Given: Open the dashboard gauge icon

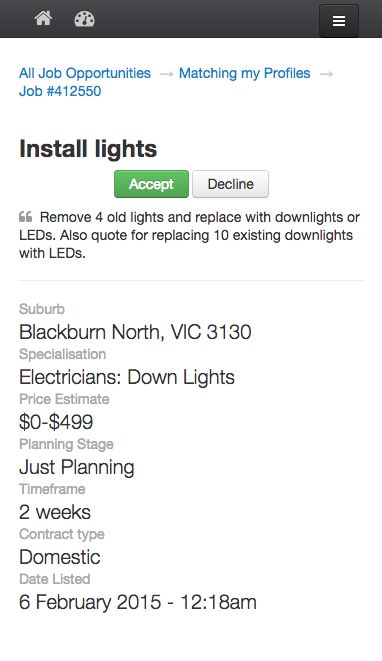Looking at the screenshot, I should (84, 19).
